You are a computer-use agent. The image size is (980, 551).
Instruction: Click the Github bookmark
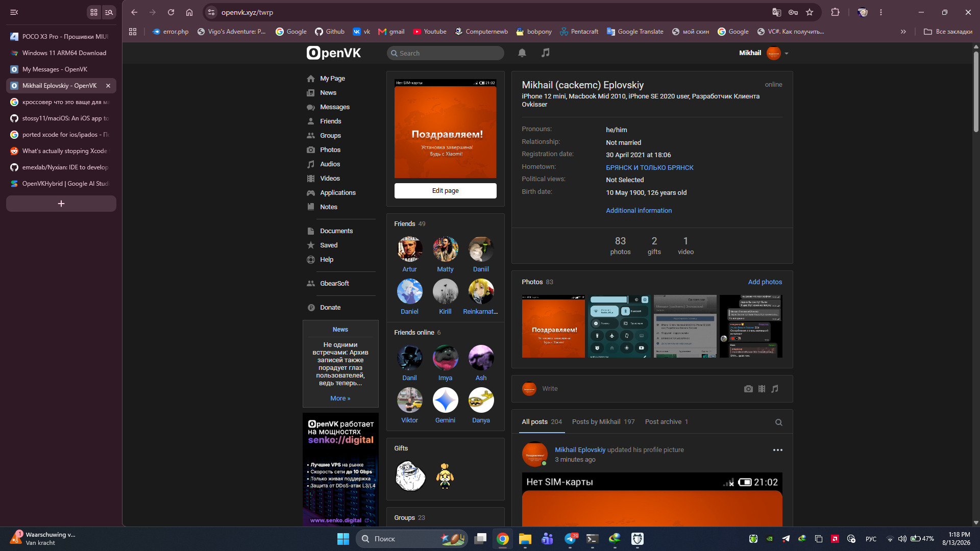(329, 32)
